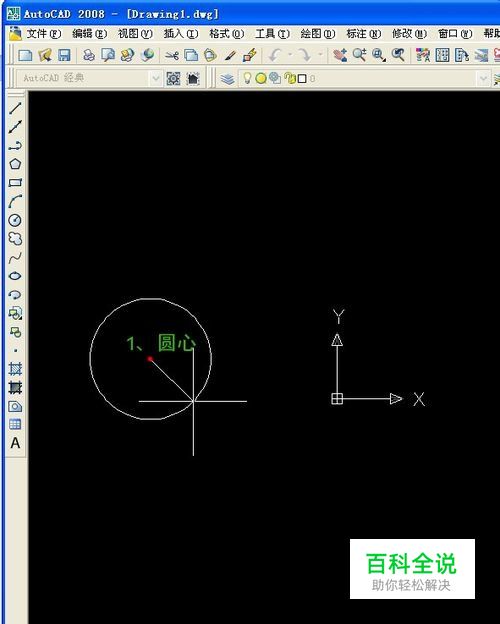Select the Region tool
The image size is (500, 624).
15,406
